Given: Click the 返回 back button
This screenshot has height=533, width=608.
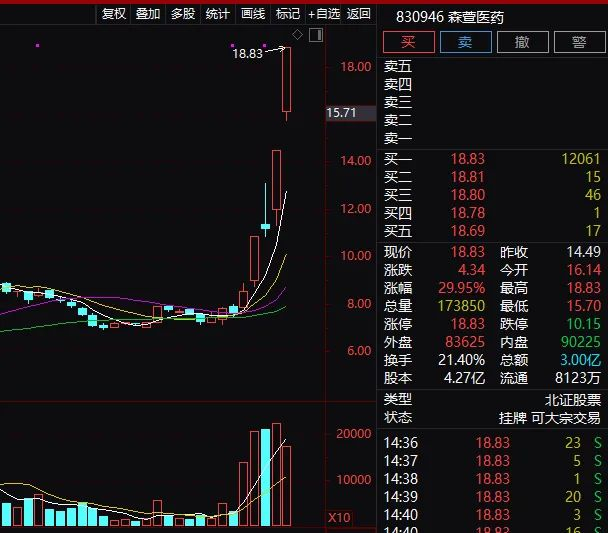Looking at the screenshot, I should 359,14.
